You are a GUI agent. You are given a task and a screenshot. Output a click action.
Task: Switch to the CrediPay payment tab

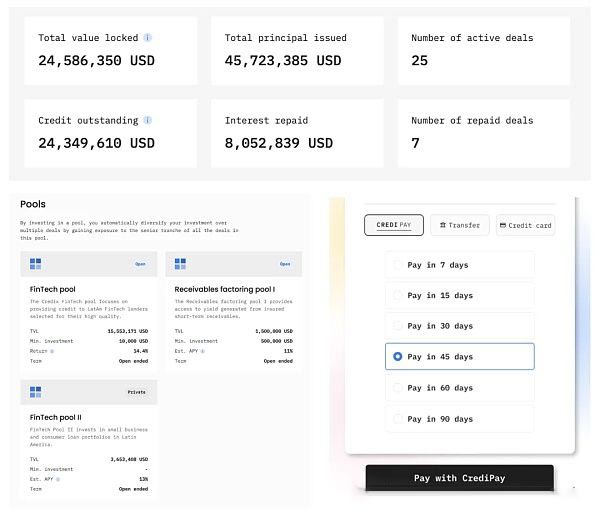click(x=394, y=225)
